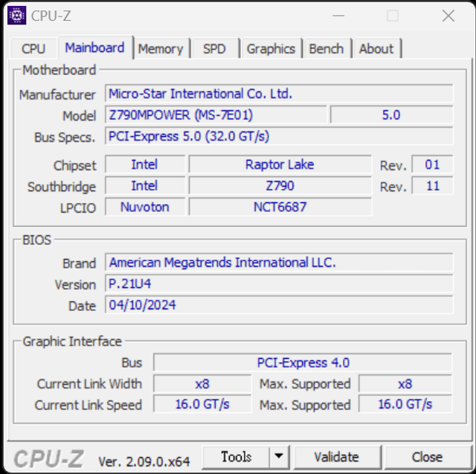The image size is (476, 474).
Task: Click the model revision value 5.0
Action: point(391,115)
